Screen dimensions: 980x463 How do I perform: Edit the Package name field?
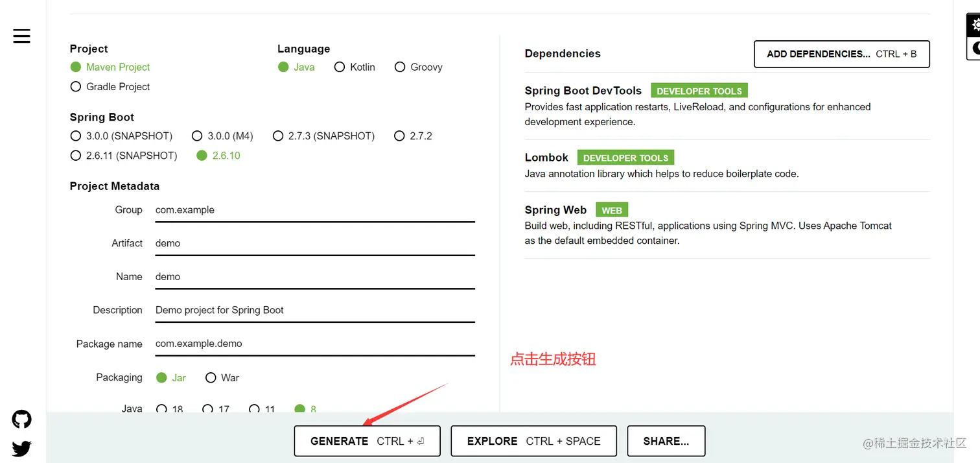coord(315,344)
